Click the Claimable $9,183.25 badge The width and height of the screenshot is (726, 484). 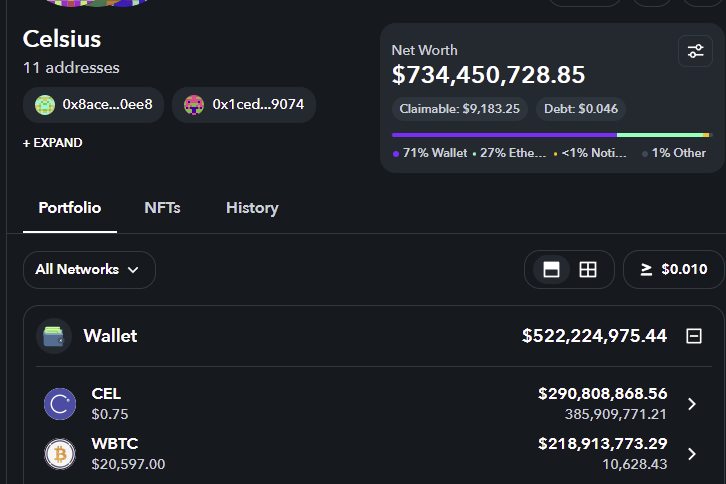[460, 109]
